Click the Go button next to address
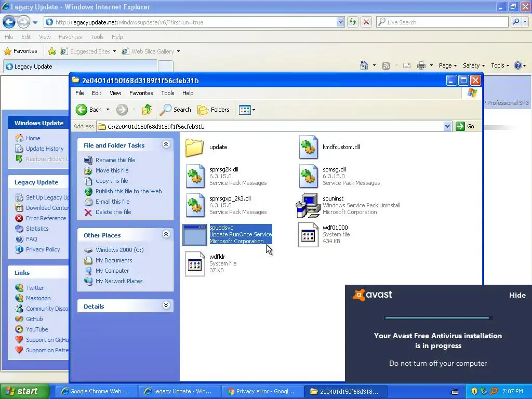 [465, 127]
